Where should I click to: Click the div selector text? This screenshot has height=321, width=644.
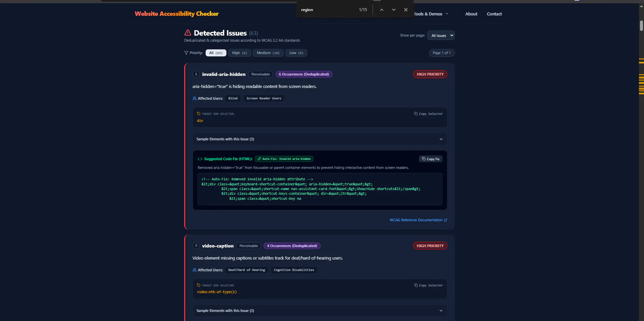coord(200,121)
